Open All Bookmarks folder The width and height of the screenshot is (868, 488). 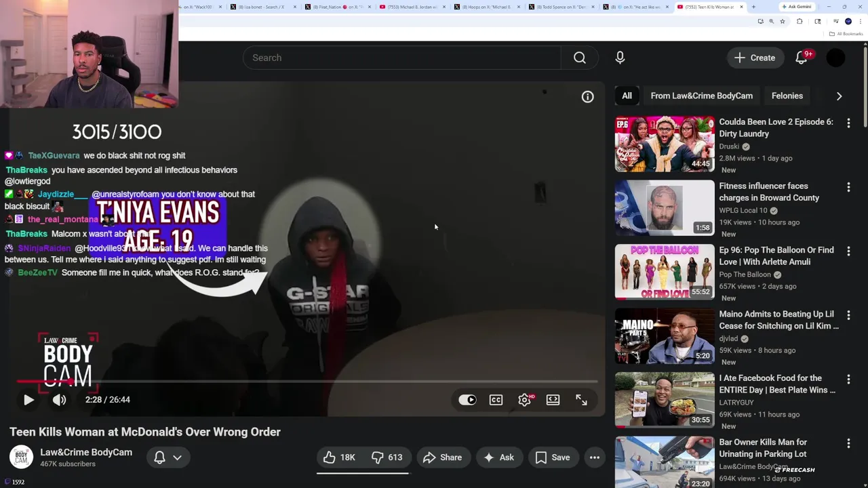[x=845, y=34]
